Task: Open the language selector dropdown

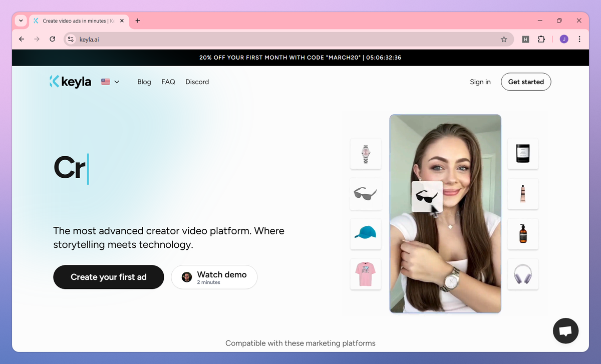Action: (110, 82)
